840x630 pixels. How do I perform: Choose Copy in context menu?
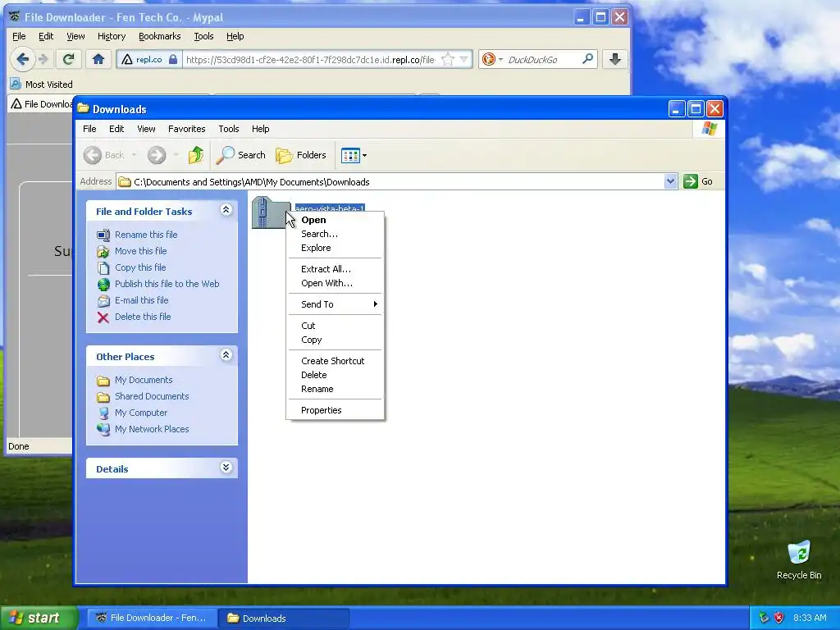[335, 340]
